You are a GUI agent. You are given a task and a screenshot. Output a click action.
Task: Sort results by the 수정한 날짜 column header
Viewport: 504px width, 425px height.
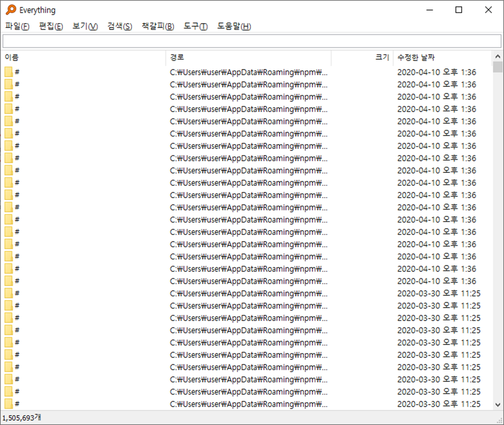click(443, 58)
